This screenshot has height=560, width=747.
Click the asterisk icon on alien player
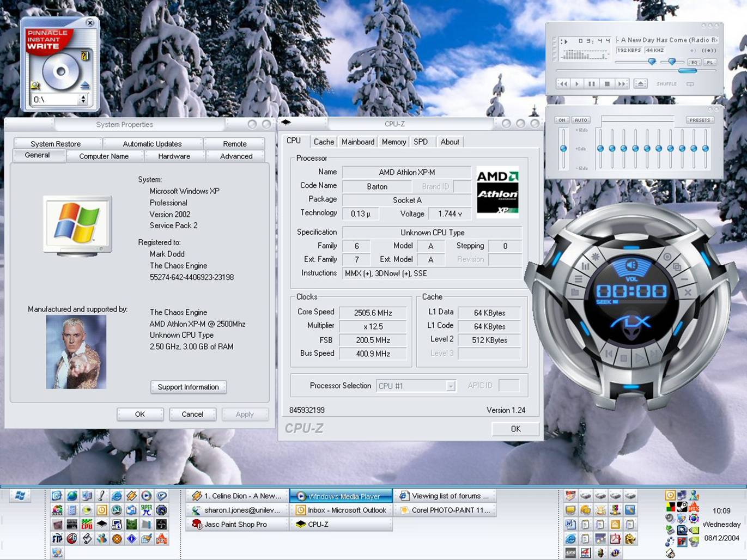coord(596,257)
